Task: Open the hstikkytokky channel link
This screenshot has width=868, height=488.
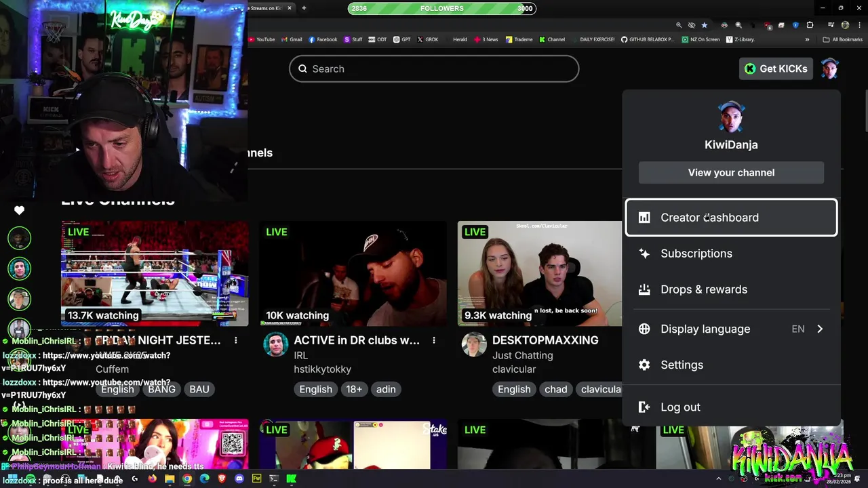Action: [x=322, y=369]
